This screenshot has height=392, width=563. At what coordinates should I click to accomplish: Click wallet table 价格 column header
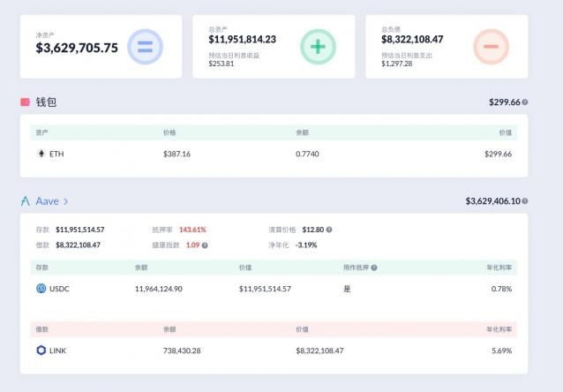pos(169,132)
